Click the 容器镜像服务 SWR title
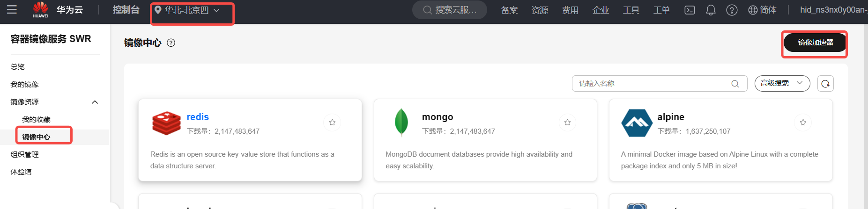Viewport: 868px width, 209px height. click(51, 39)
